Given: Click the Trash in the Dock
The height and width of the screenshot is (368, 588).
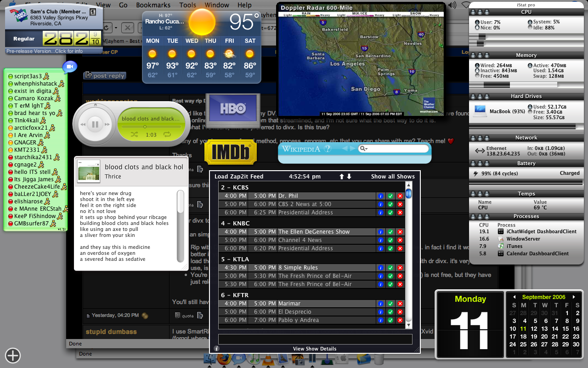Looking at the screenshot, I should [379, 359].
